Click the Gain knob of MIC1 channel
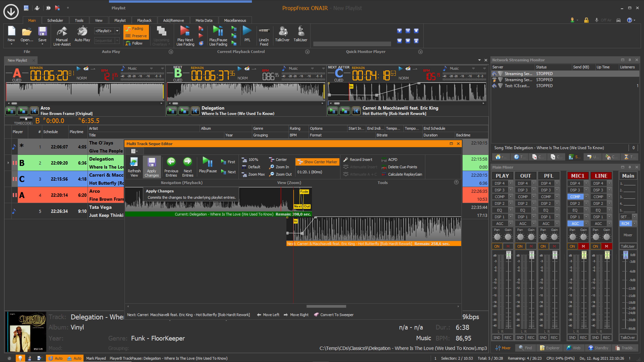Viewport: 644px width, 362px height. [x=583, y=237]
